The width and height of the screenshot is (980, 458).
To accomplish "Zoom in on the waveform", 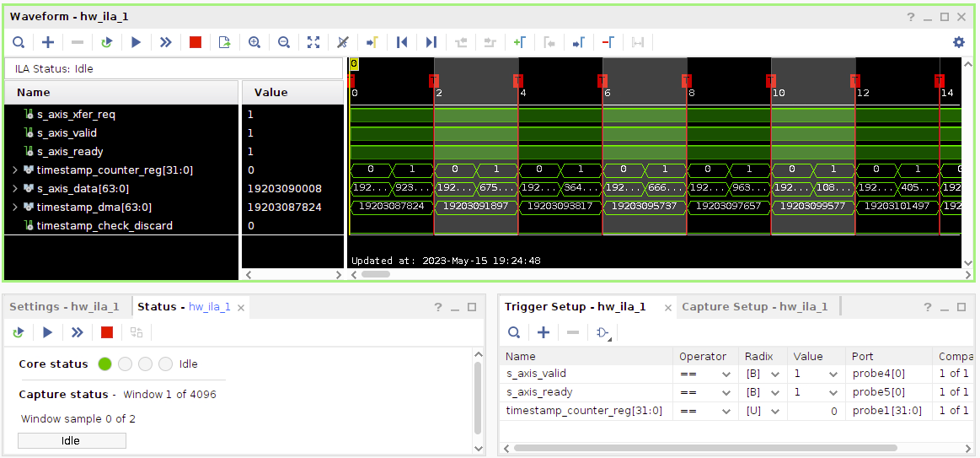I will point(254,42).
